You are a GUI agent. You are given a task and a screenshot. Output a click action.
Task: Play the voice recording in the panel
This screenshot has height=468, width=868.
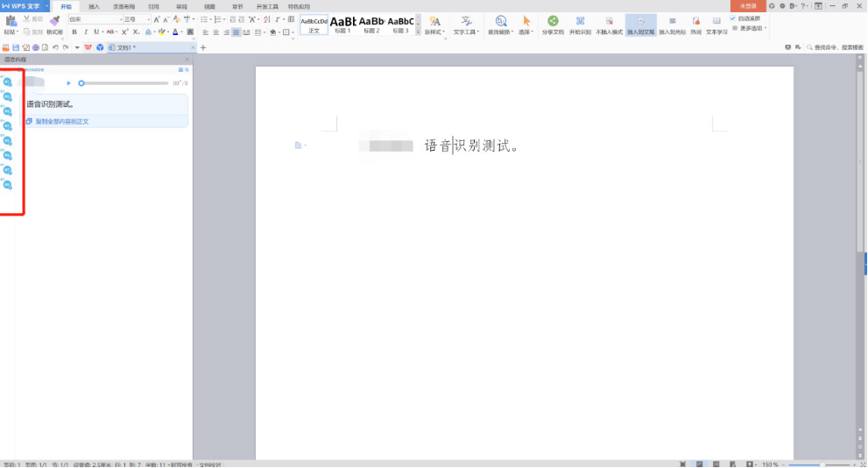[68, 83]
